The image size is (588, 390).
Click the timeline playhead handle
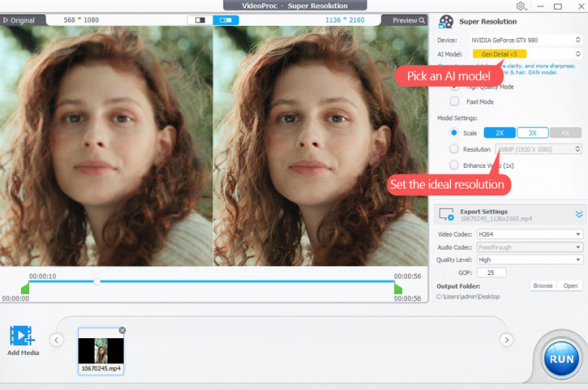pos(97,281)
